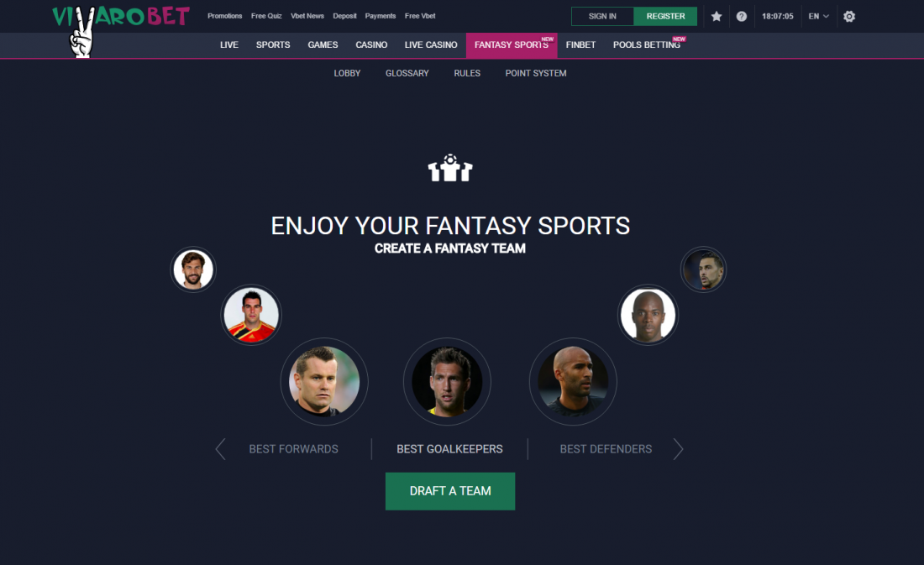Click the Register button
Image resolution: width=924 pixels, height=565 pixels.
tap(665, 17)
